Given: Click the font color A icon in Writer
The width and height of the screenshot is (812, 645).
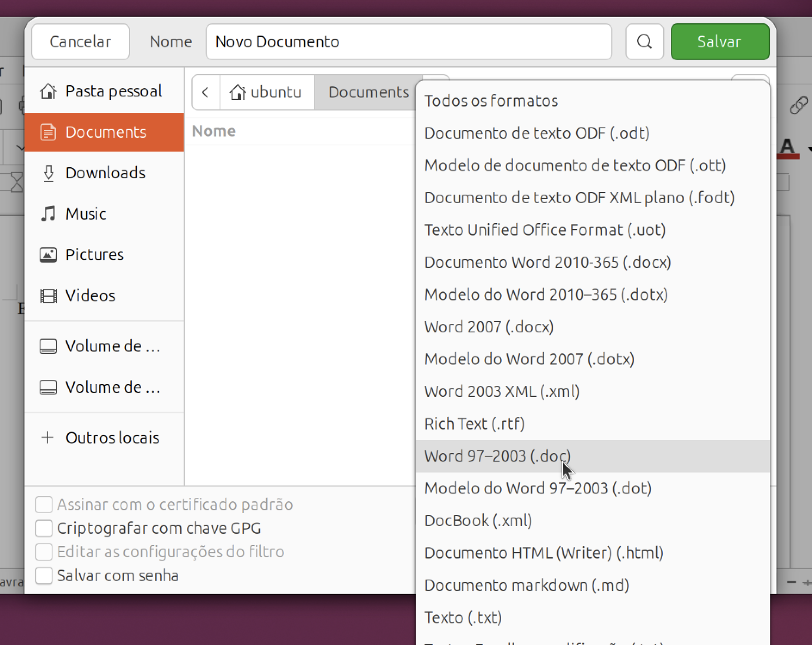Looking at the screenshot, I should 787,149.
